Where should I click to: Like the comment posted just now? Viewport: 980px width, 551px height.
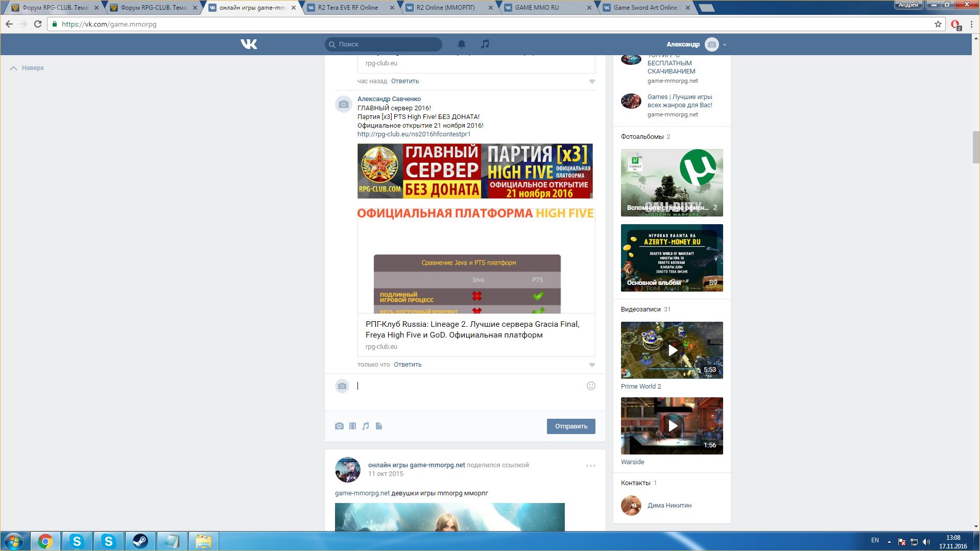(x=592, y=365)
